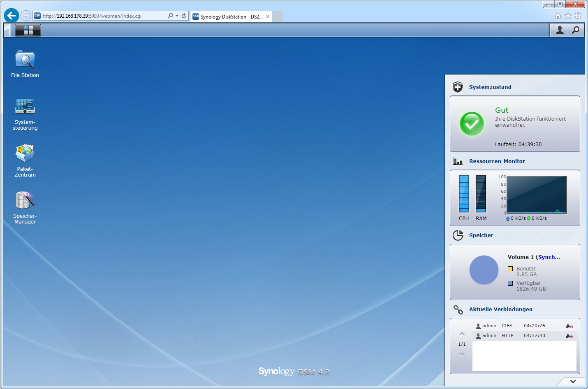Open browser favorites star icon
This screenshot has width=588, height=389.
(568, 16)
